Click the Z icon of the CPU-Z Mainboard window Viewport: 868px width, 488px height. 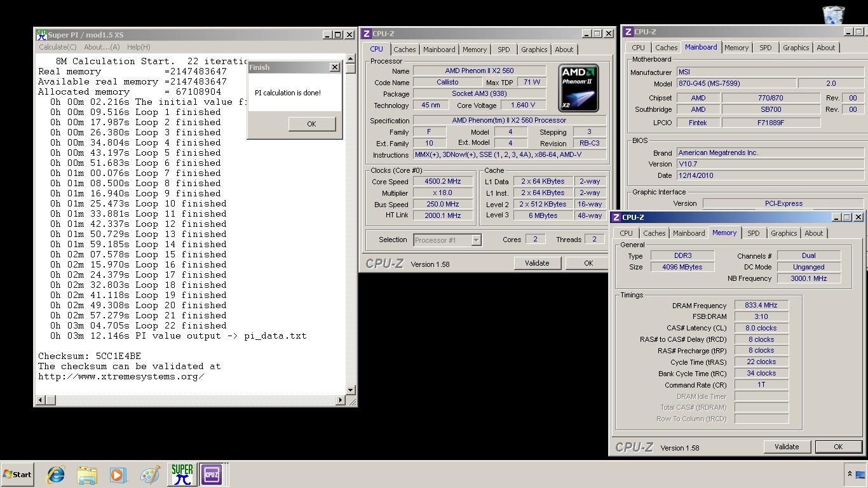tap(628, 32)
